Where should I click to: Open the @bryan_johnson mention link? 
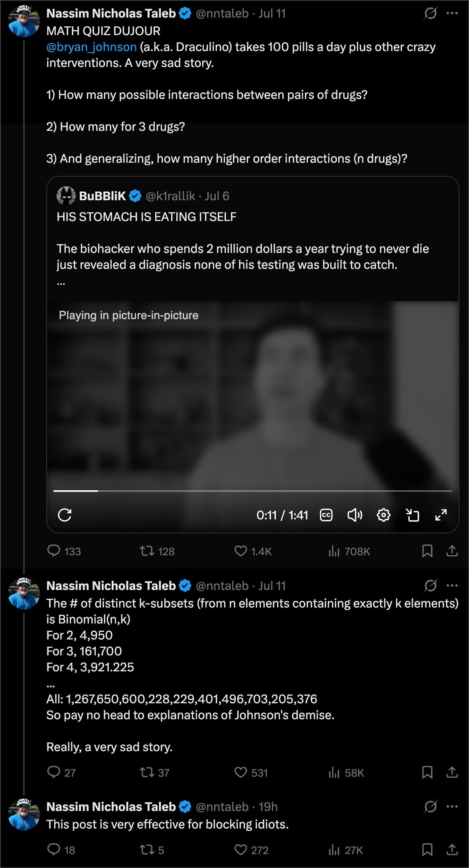tap(91, 47)
